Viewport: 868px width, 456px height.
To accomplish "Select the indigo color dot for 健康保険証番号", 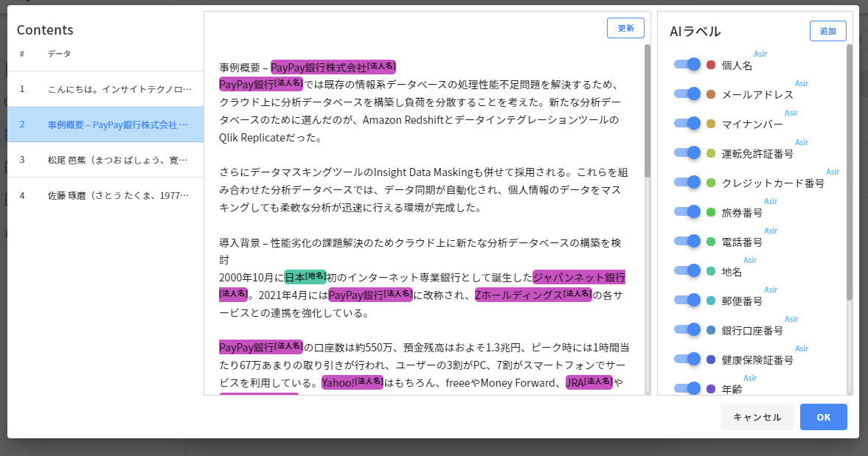I will click(712, 359).
